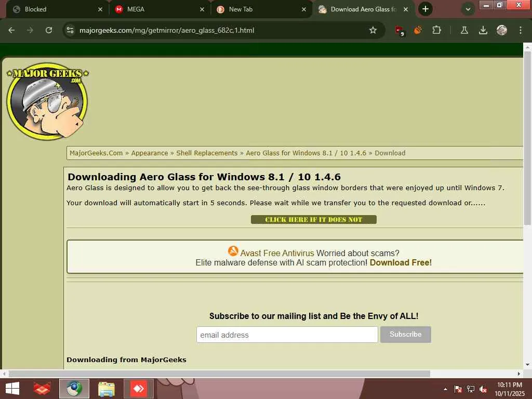Go back using the browser back arrow
Viewport: 532px width, 399px height.
point(11,30)
